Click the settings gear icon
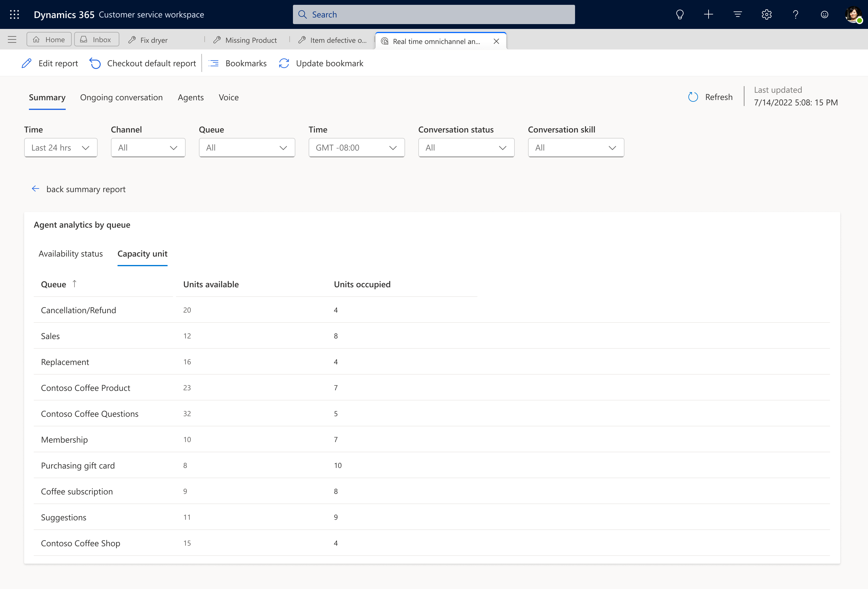Viewport: 868px width, 589px height. (x=767, y=14)
